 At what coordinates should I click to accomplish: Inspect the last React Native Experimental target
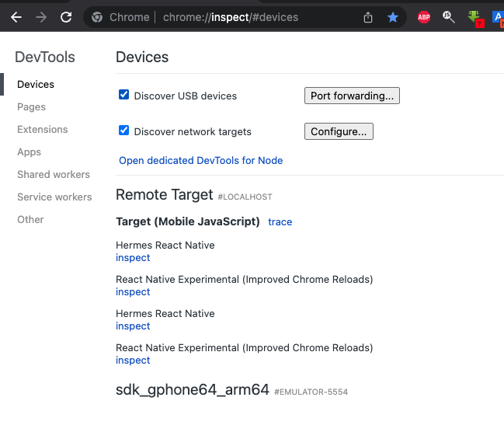click(x=133, y=361)
